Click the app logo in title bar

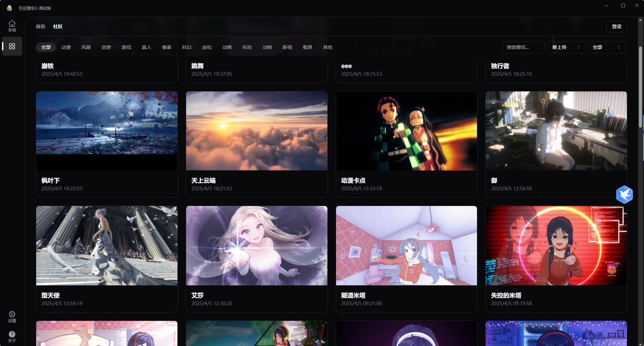tap(9, 8)
